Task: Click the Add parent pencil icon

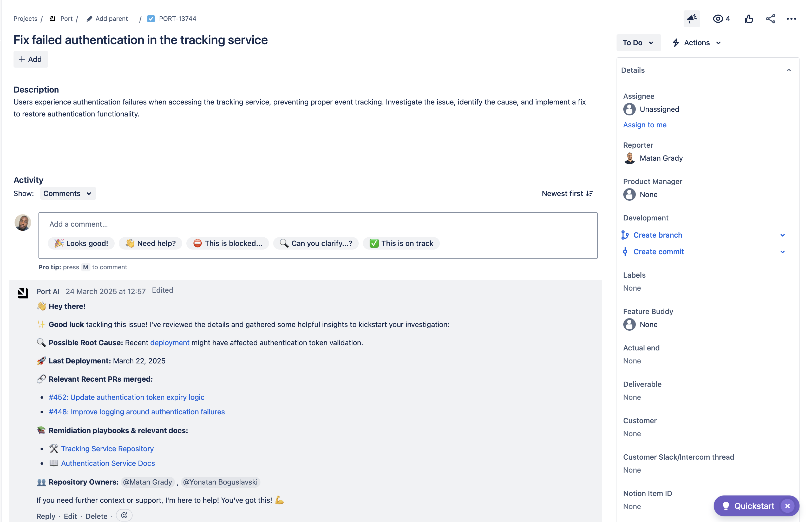Action: (89, 19)
